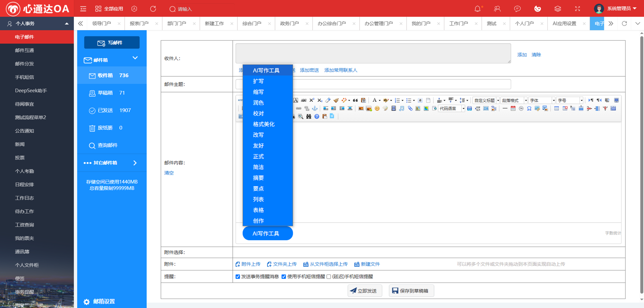Expand 其它邮件箱 section
This screenshot has height=308, width=644.
tap(112, 163)
